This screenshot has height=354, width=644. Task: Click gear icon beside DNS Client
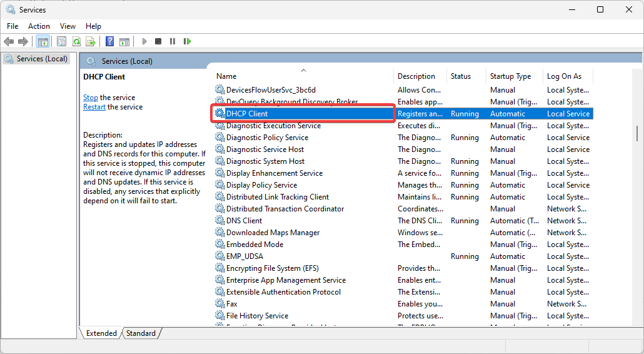point(220,221)
